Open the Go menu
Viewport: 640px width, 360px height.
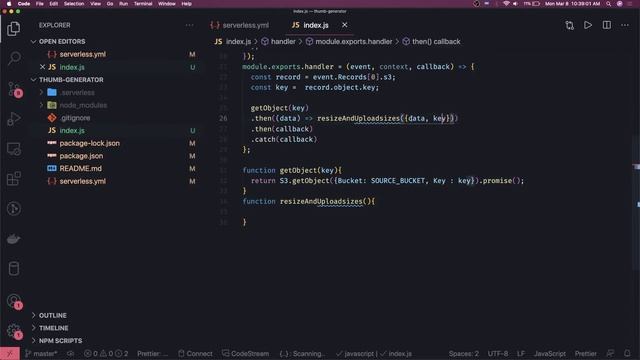110,4
